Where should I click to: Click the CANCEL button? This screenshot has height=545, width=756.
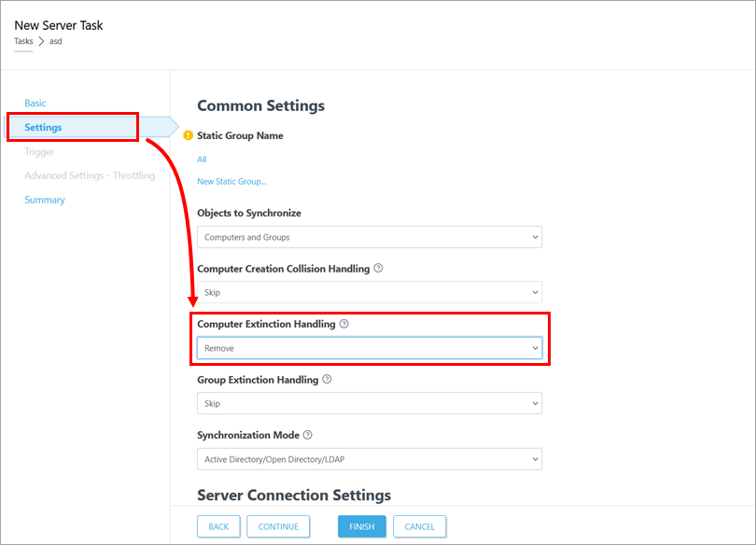419,526
